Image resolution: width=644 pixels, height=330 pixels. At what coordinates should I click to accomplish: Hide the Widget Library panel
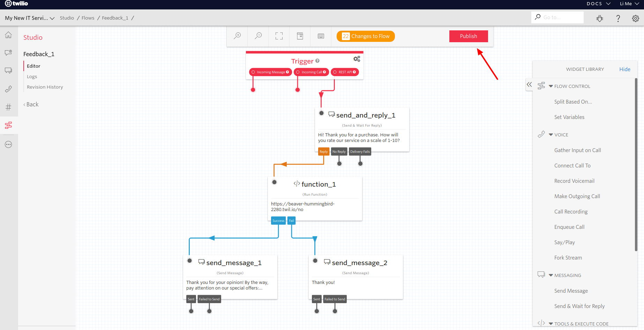tap(624, 69)
